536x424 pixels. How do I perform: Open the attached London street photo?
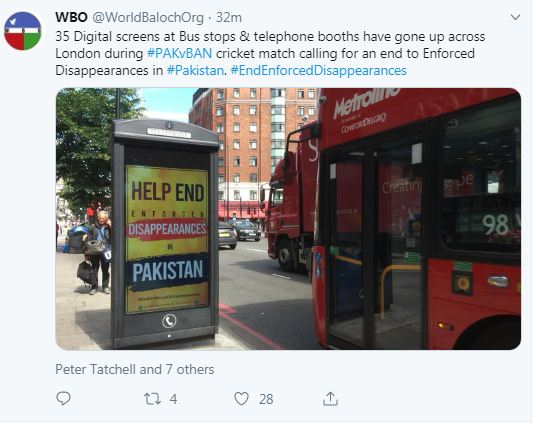click(288, 219)
